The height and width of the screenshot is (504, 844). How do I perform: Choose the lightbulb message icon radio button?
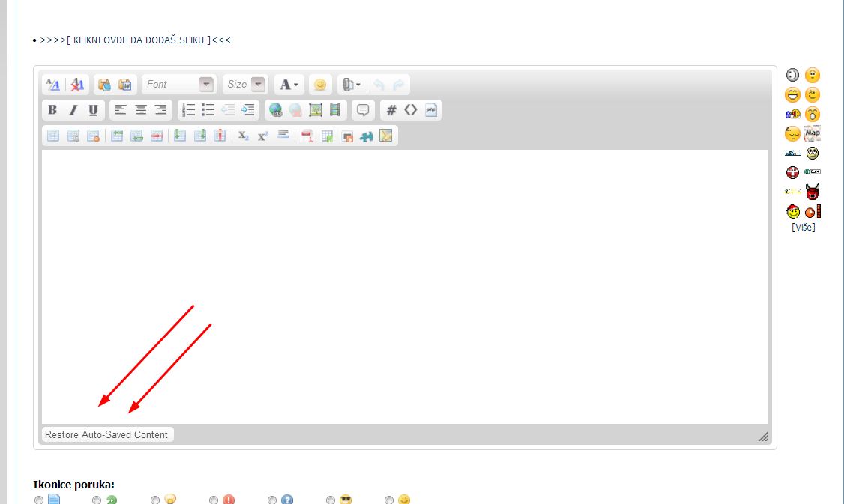(x=155, y=500)
